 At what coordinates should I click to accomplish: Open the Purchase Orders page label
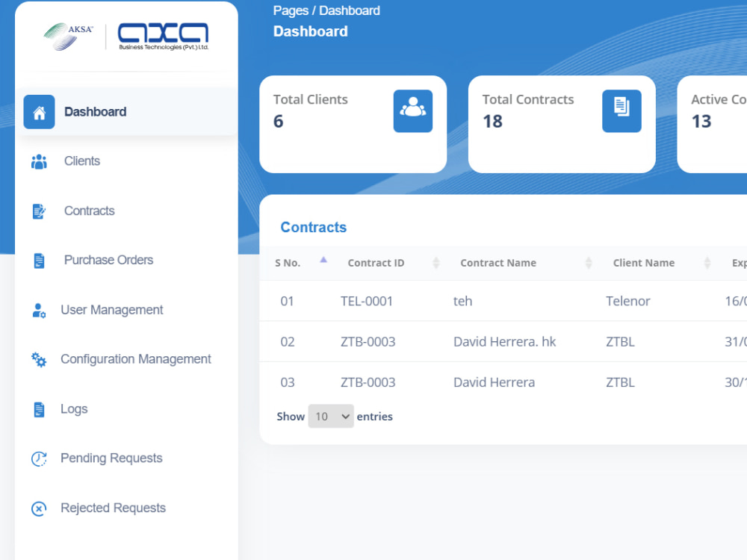click(x=108, y=260)
